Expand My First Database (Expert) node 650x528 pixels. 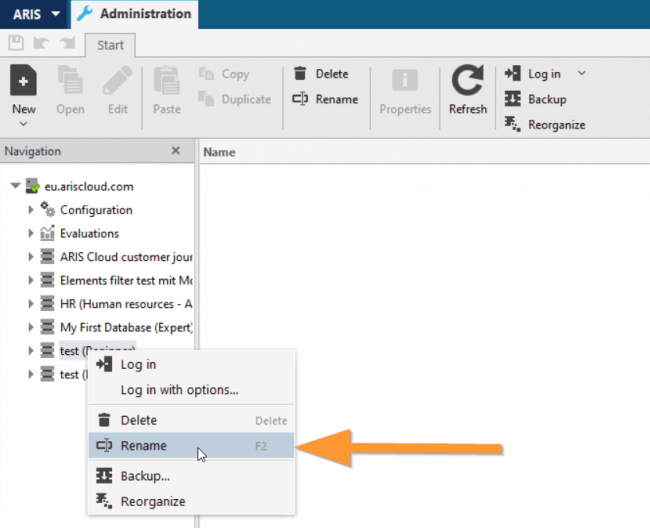point(31,327)
